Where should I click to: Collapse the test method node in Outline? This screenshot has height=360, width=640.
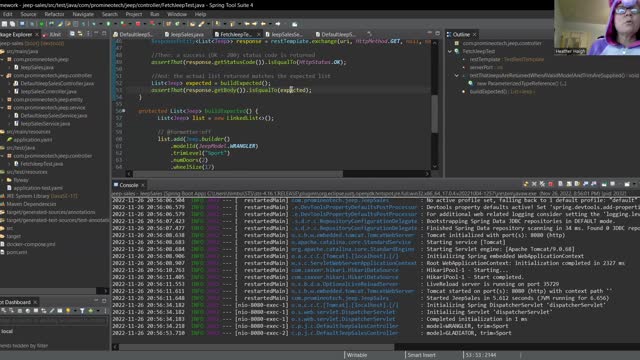click(x=457, y=76)
